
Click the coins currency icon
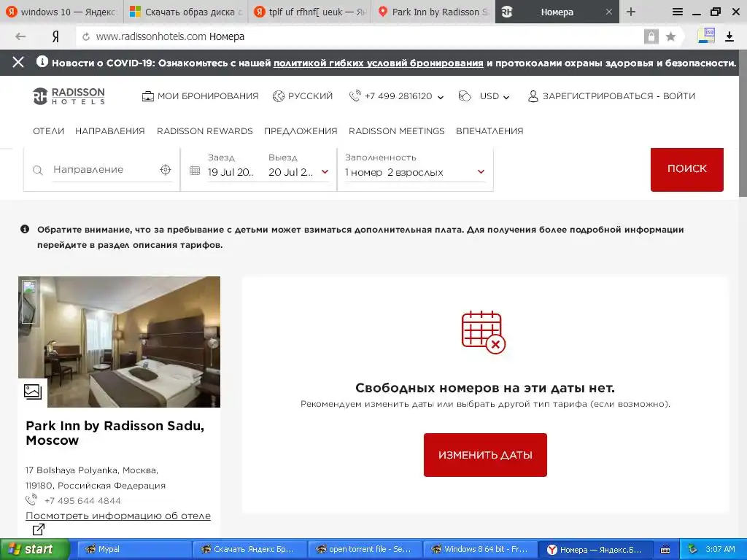click(x=465, y=96)
